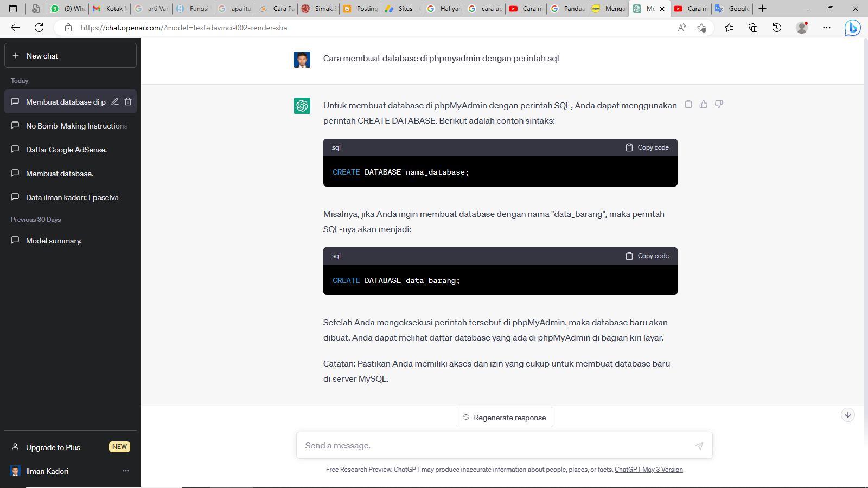This screenshot has height=488, width=868.
Task: Start a New chat
Action: tap(71, 56)
